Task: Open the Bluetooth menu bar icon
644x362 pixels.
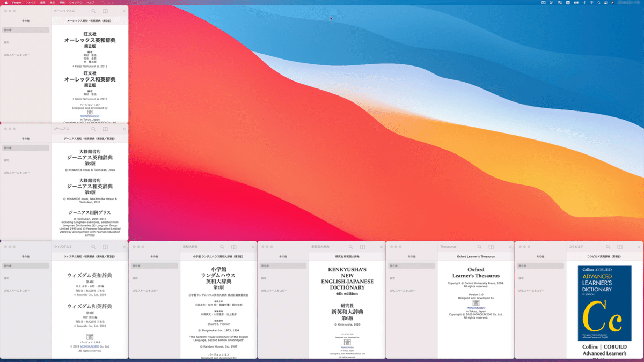Action: tap(584, 3)
